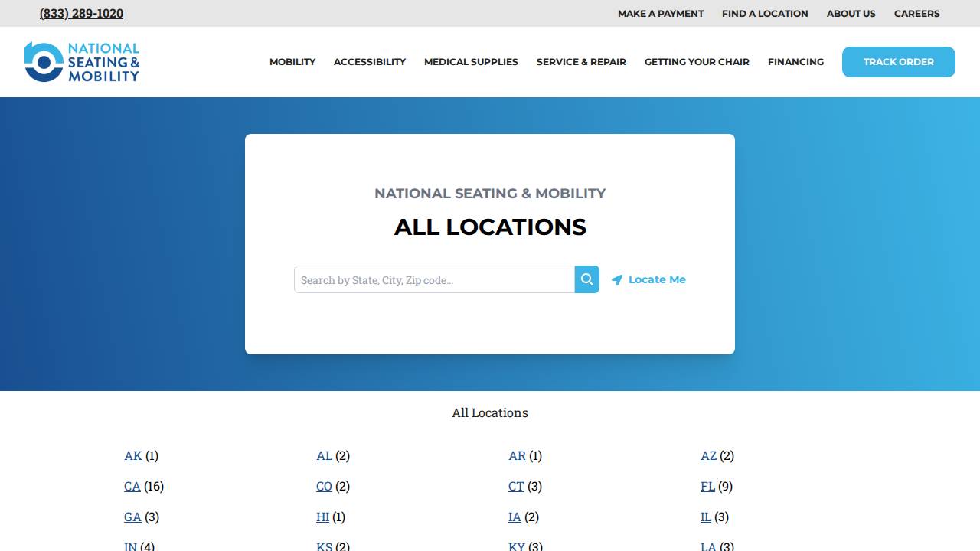The image size is (980, 551).
Task: Open AK location listing
Action: pyautogui.click(x=132, y=455)
